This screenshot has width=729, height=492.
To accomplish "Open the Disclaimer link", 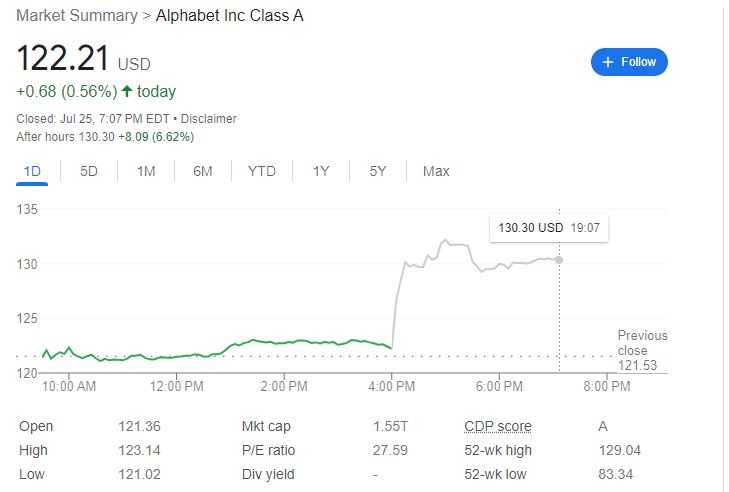I will point(208,119).
